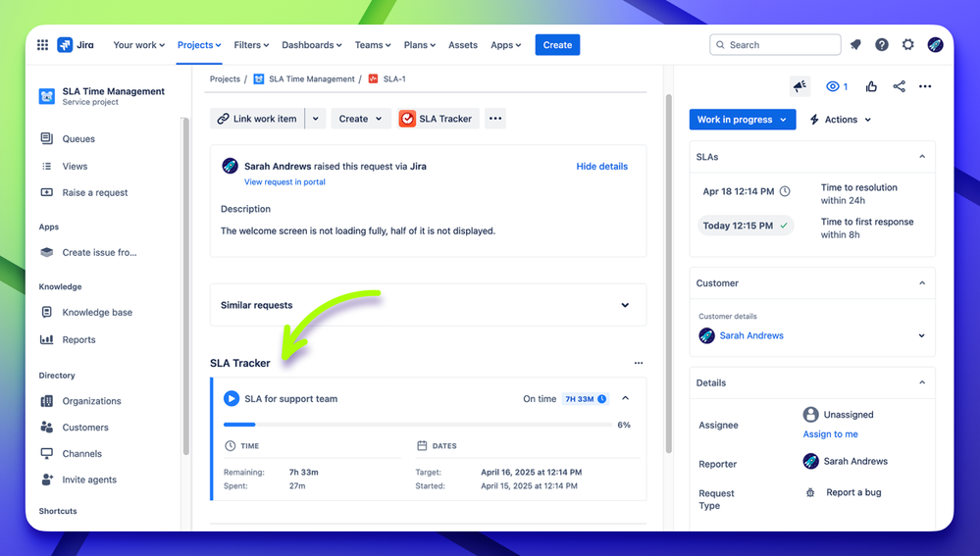Open Organizations in sidebar
Image resolution: width=980 pixels, height=556 pixels.
coord(91,401)
